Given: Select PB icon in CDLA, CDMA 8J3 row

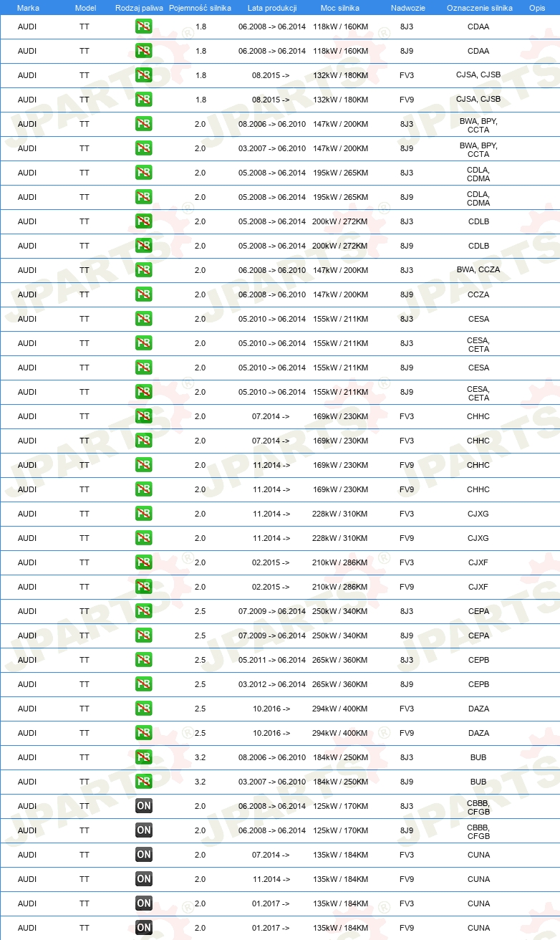Looking at the screenshot, I should (x=143, y=173).
